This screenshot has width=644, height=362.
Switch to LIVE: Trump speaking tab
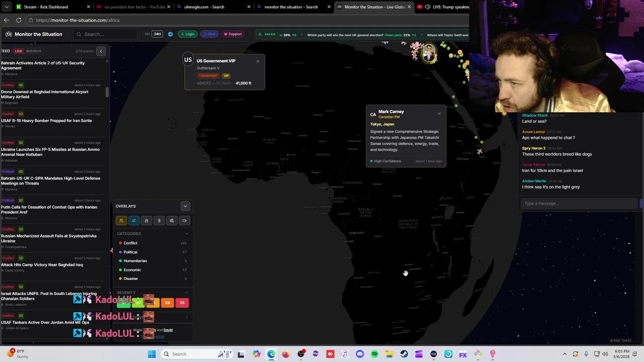443,7
